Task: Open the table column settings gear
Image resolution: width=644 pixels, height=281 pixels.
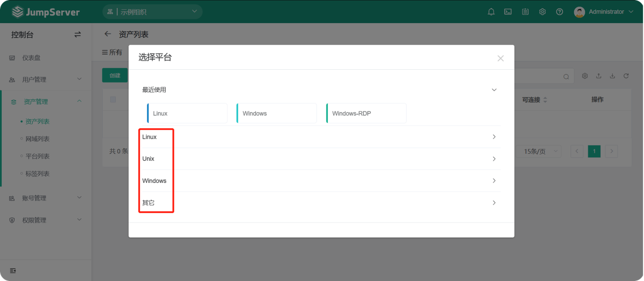Action: (x=585, y=76)
